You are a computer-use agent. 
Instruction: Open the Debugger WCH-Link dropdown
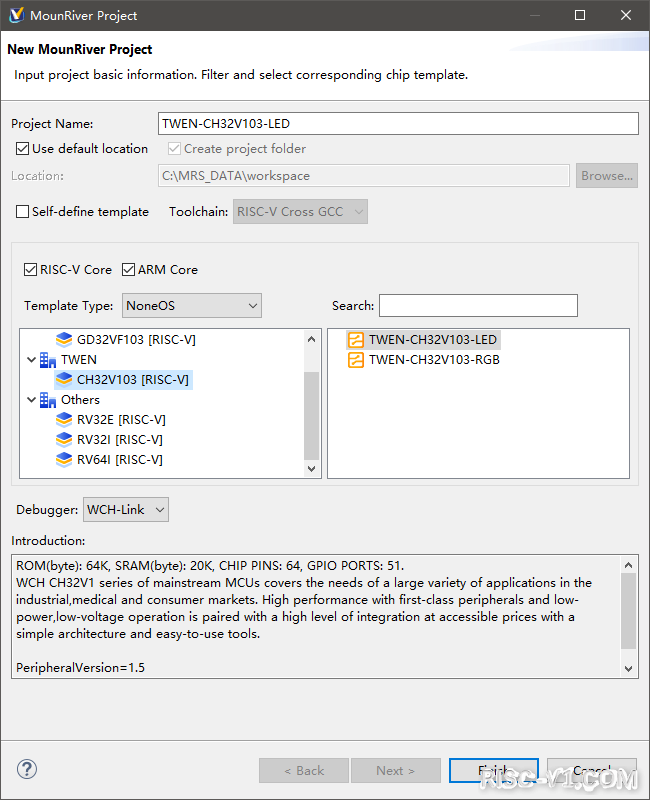pyautogui.click(x=126, y=510)
